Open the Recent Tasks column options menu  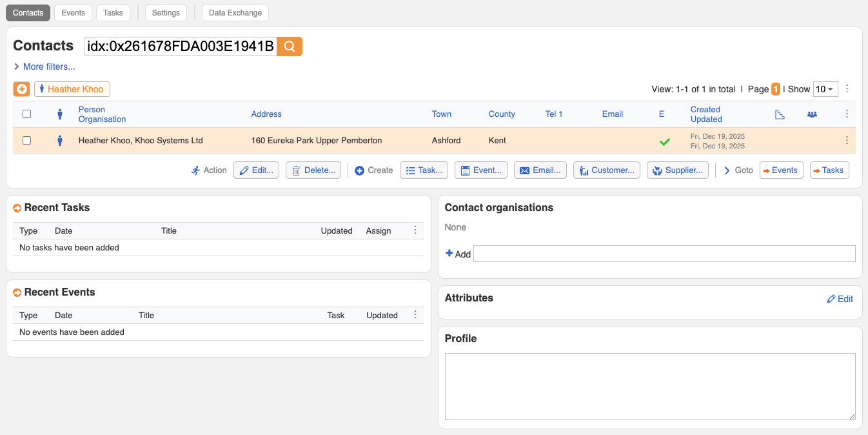(x=415, y=230)
